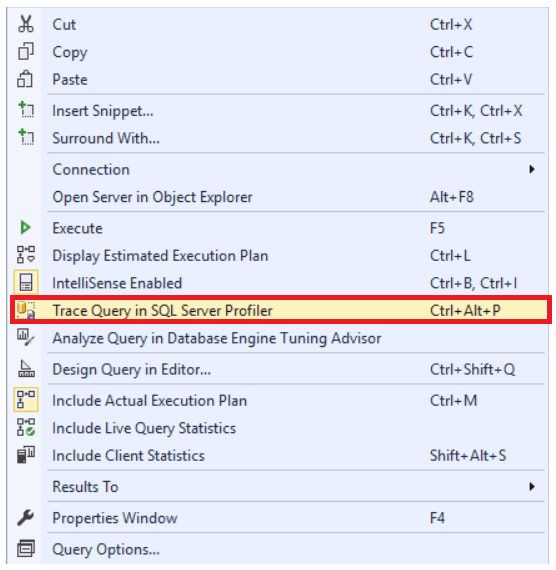Select Open Server in Object Explorer
The width and height of the screenshot is (556, 570).
(x=280, y=197)
